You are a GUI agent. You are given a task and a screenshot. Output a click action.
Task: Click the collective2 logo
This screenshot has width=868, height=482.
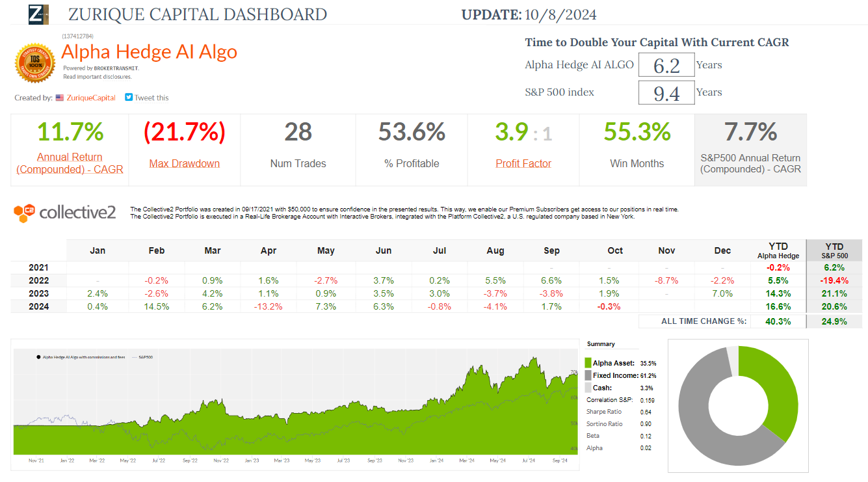(65, 211)
